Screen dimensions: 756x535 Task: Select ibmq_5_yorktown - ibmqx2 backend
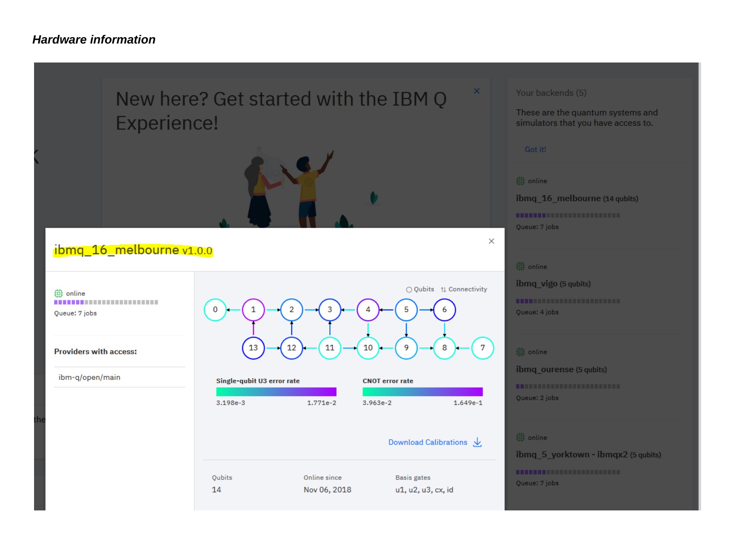pos(588,455)
